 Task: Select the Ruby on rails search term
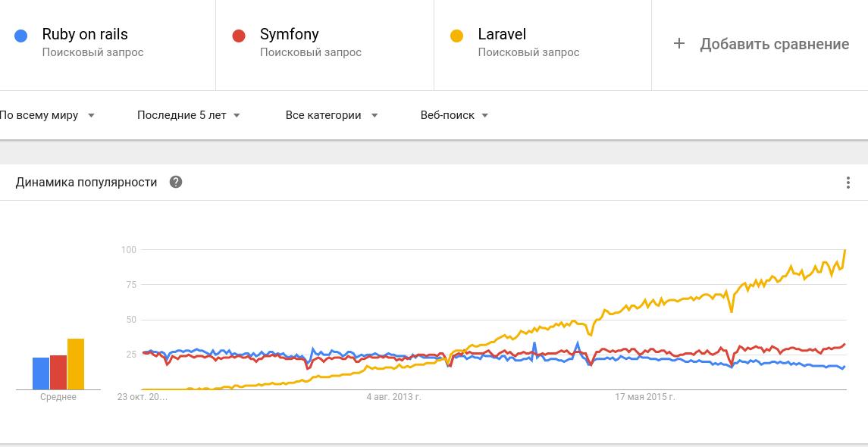click(85, 35)
